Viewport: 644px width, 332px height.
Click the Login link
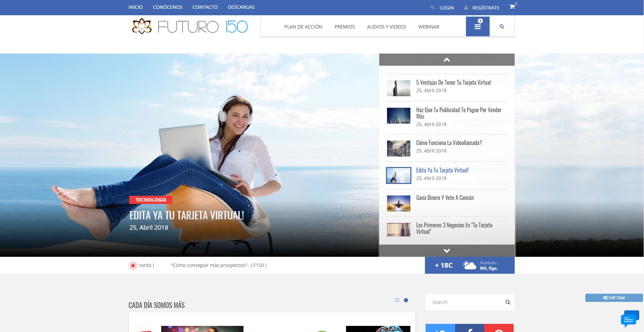pos(446,8)
